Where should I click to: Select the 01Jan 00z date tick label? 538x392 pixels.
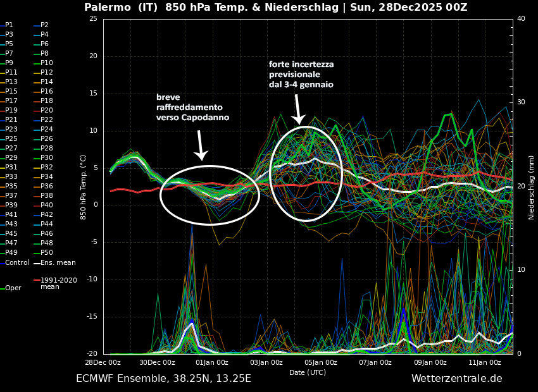pyautogui.click(x=212, y=362)
